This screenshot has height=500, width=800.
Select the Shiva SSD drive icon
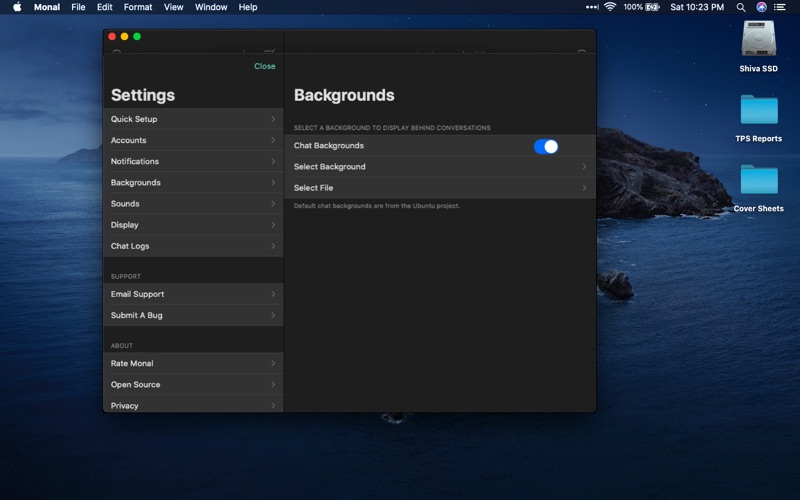pyautogui.click(x=759, y=38)
